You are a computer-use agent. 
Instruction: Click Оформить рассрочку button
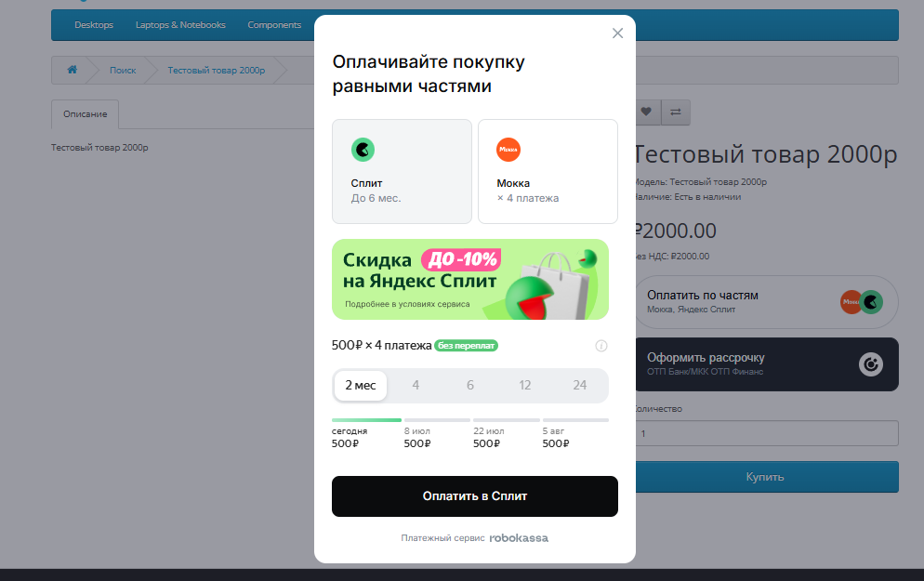pos(766,364)
